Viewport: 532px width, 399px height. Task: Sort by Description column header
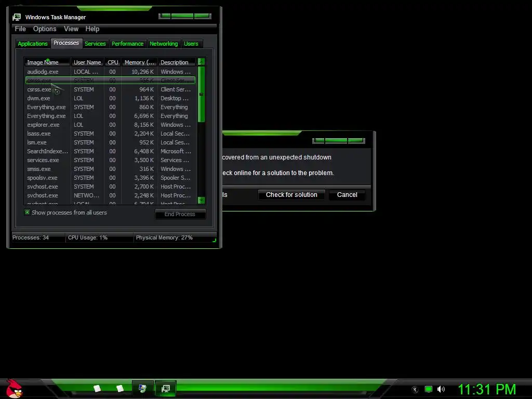177,62
